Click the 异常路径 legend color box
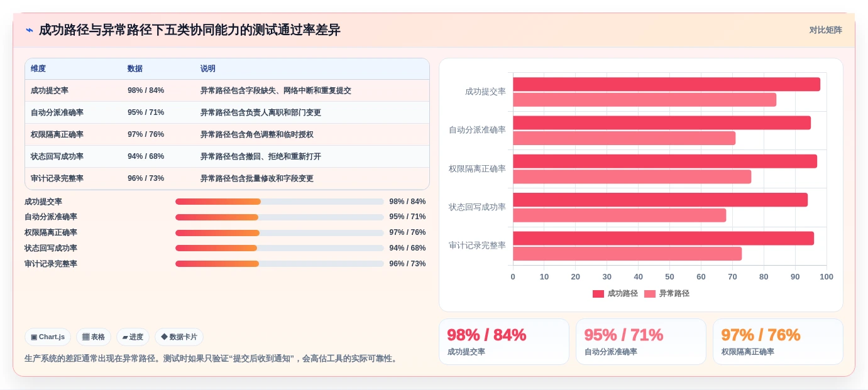The height and width of the screenshot is (390, 868). coord(650,294)
